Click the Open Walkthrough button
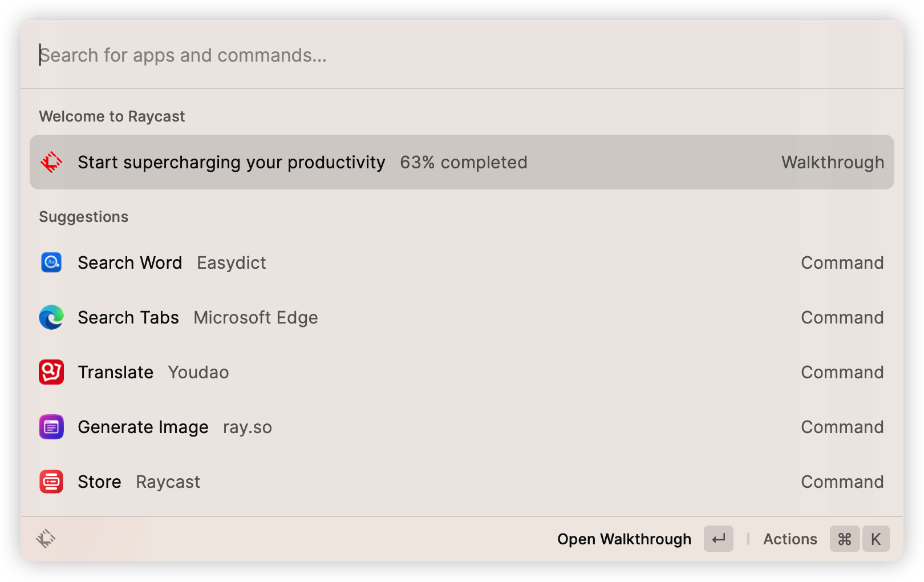Screen dimensions: 924x582 pos(624,539)
